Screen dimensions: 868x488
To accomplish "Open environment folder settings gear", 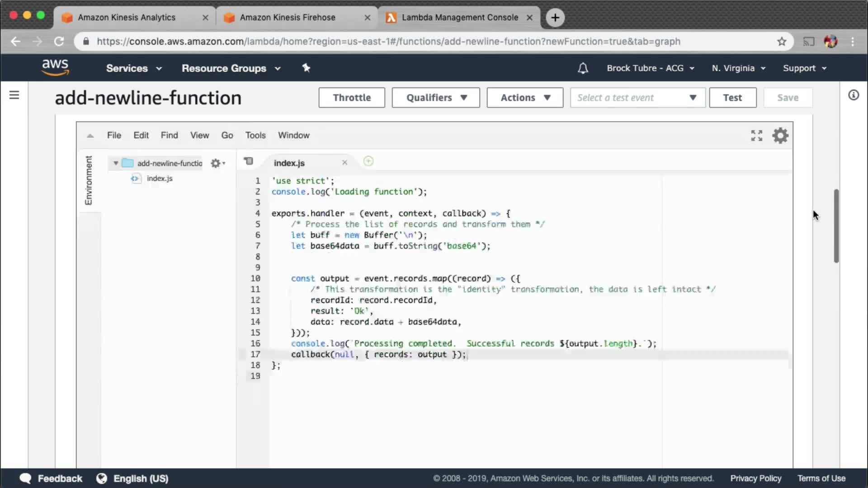I will pos(217,163).
